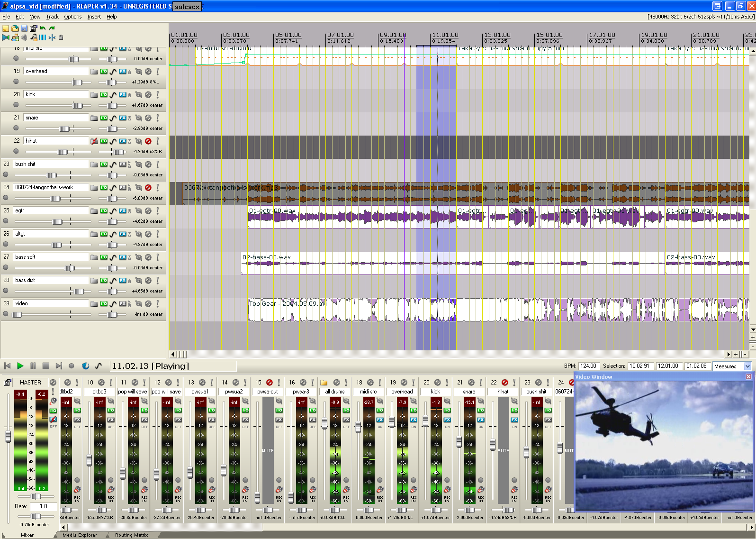Unmute mixer channel 15 pwsa-out

[270, 383]
